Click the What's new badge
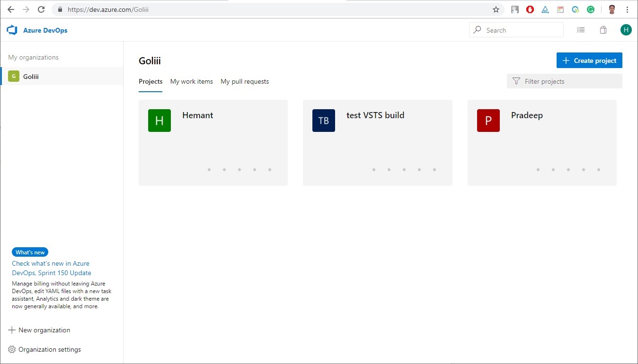 [30, 252]
